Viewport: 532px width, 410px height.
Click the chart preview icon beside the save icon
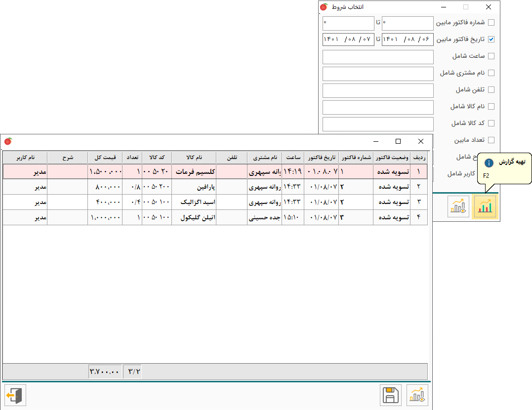pos(417,396)
